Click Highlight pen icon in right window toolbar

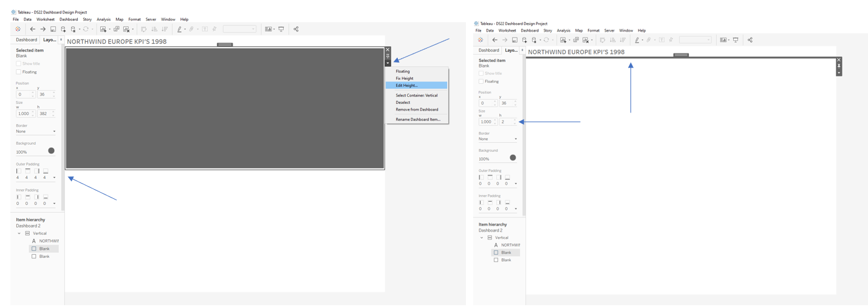click(x=637, y=40)
